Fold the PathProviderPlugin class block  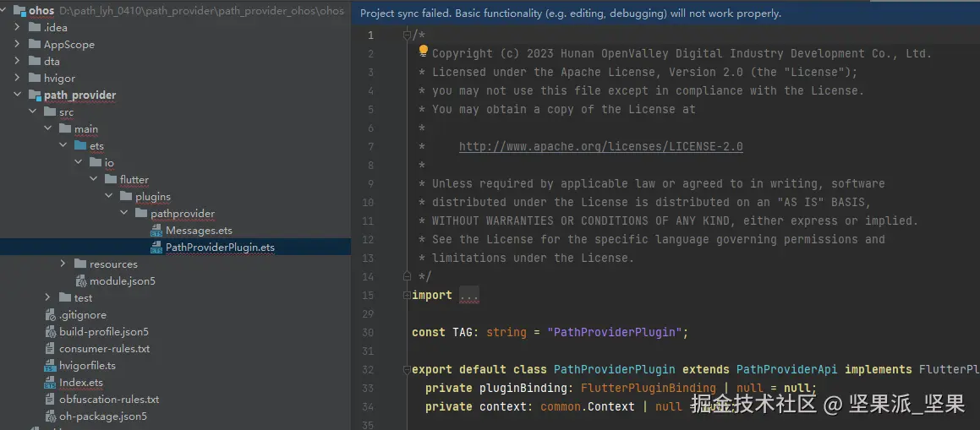point(407,369)
